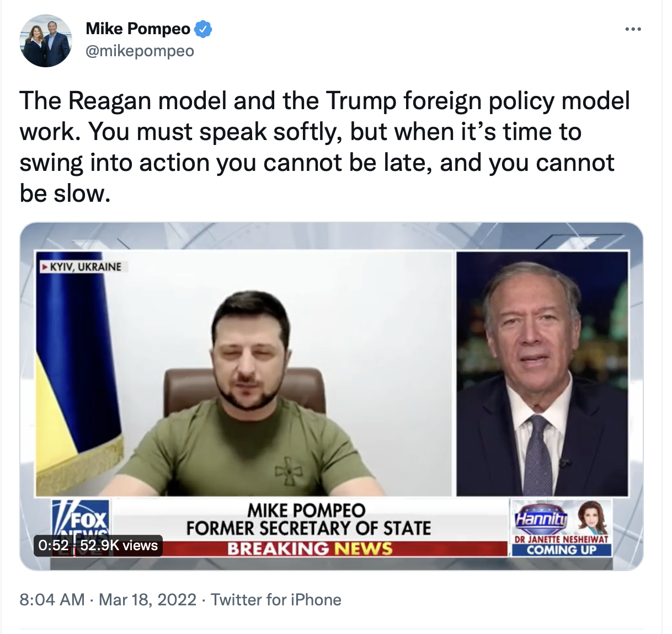Click the Kyiv, Ukraine location tag
This screenshot has height=634, width=672.
tap(83, 267)
